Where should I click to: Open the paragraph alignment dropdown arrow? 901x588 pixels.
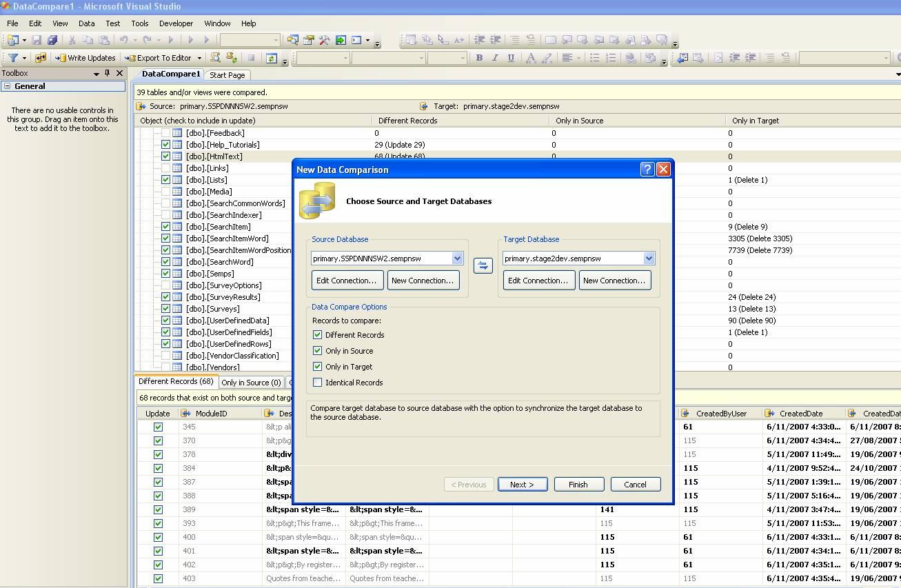[578, 59]
